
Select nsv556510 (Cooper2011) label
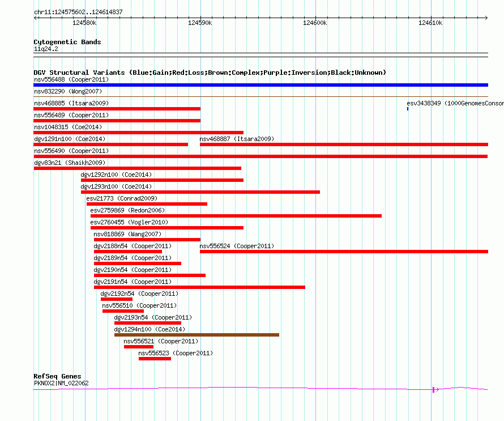(139, 305)
